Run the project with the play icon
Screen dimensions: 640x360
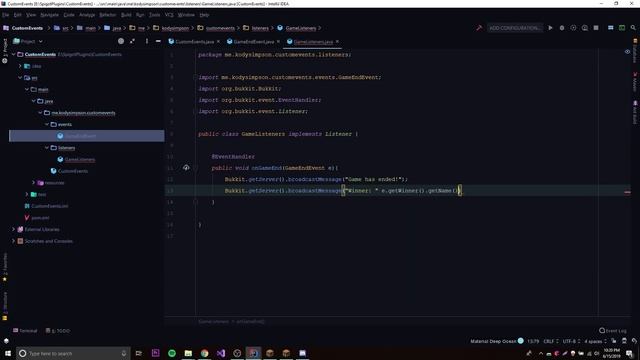point(550,28)
